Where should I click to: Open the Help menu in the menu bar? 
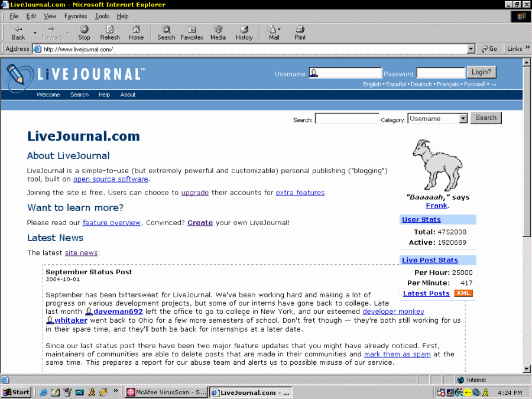coord(122,16)
